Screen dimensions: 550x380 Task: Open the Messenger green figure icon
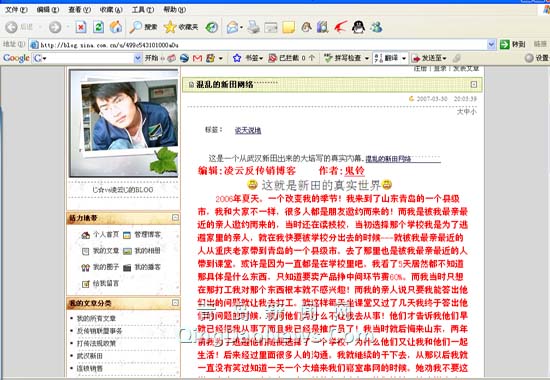376,27
